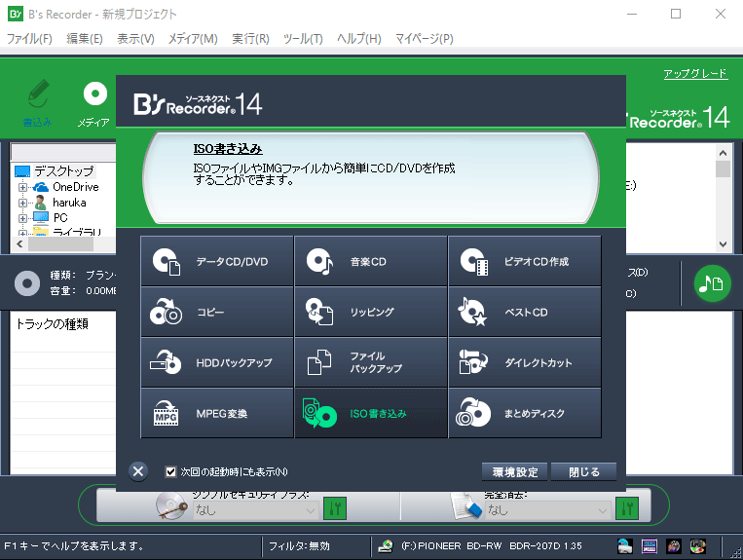
Task: Open the 編集(E) menu
Action: click(85, 38)
